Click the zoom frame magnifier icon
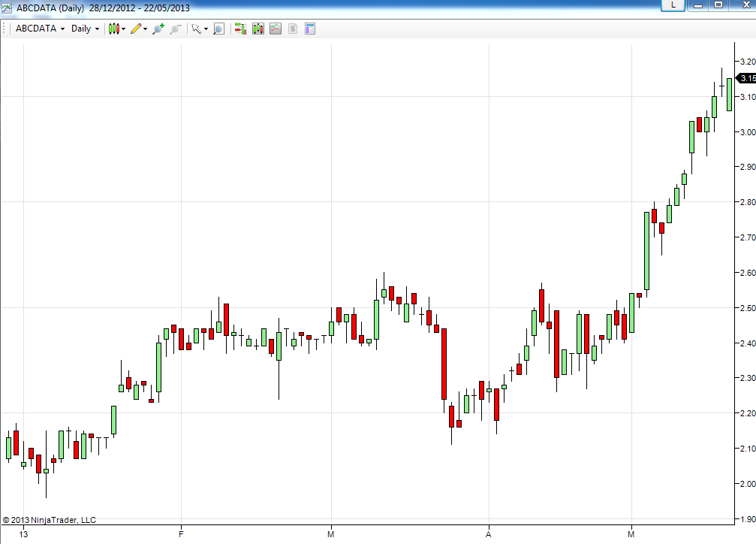 219,29
